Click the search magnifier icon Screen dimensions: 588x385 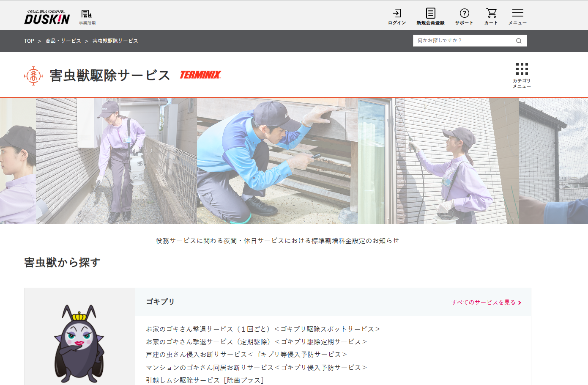tap(519, 41)
